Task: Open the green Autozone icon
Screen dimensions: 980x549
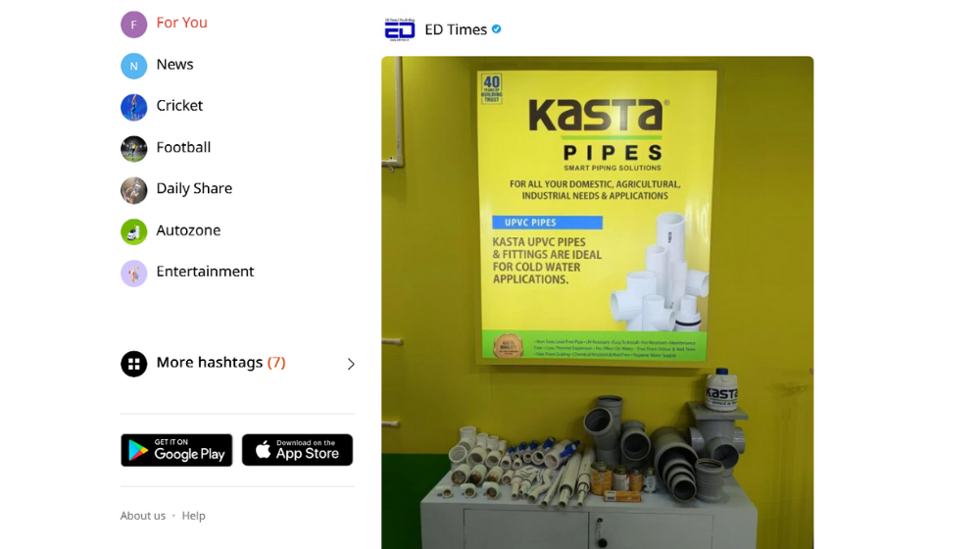Action: [133, 231]
